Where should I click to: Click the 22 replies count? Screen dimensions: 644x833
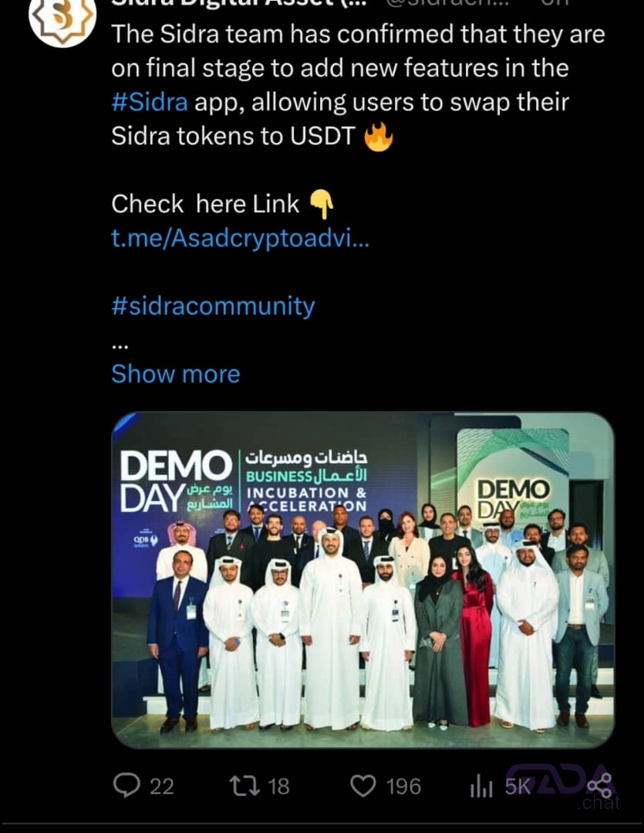pos(161,786)
